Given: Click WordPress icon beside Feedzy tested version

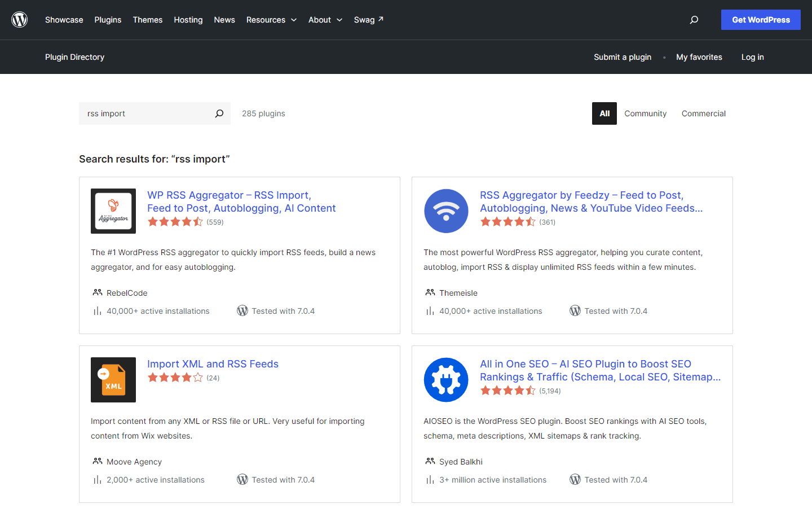Looking at the screenshot, I should pyautogui.click(x=575, y=311).
